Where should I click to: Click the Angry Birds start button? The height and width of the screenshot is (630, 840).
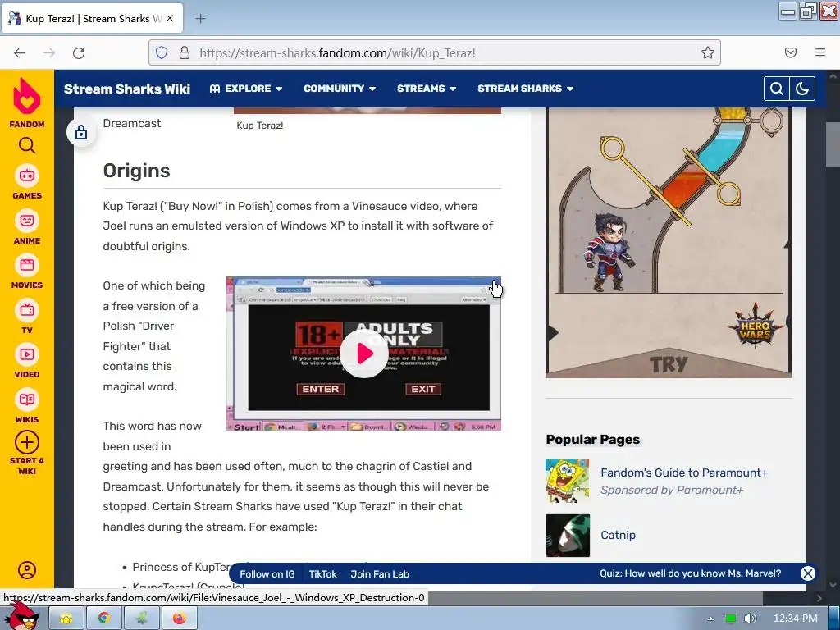[22, 616]
